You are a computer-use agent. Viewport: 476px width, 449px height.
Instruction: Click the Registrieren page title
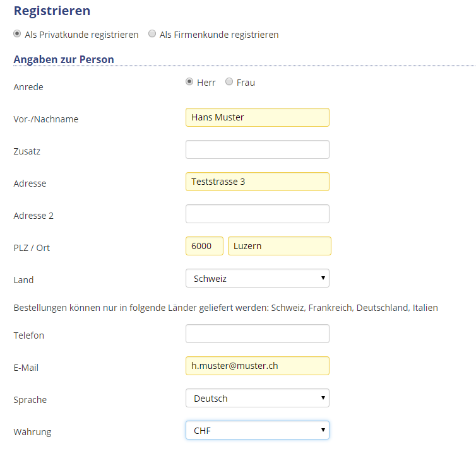pyautogui.click(x=52, y=11)
